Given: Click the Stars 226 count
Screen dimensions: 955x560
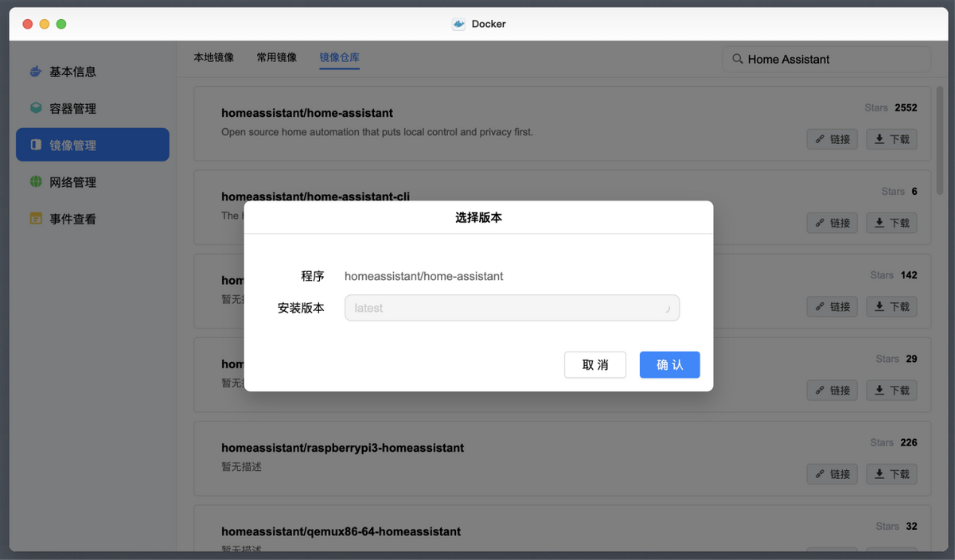Looking at the screenshot, I should tap(894, 442).
